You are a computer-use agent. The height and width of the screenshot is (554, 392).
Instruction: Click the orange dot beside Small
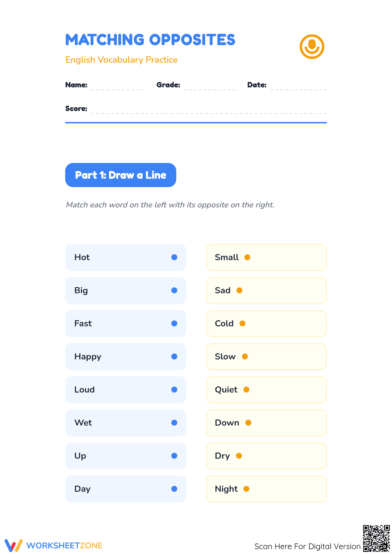[247, 257]
